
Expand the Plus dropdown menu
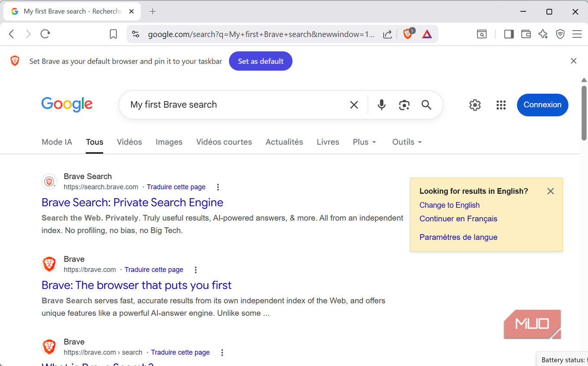365,142
